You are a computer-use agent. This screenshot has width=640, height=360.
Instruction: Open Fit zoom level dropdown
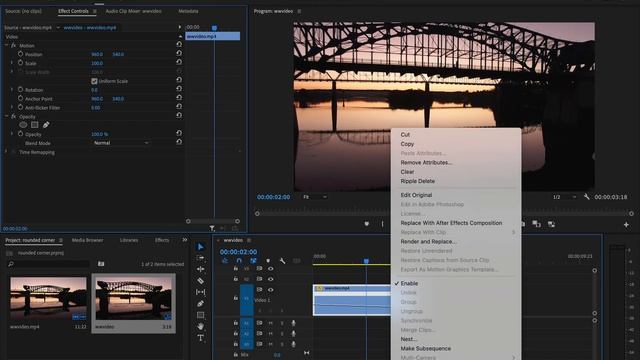[x=315, y=197]
